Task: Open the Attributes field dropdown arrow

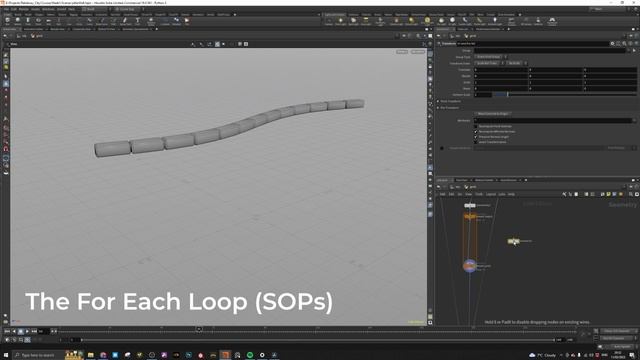Action: coord(634,121)
